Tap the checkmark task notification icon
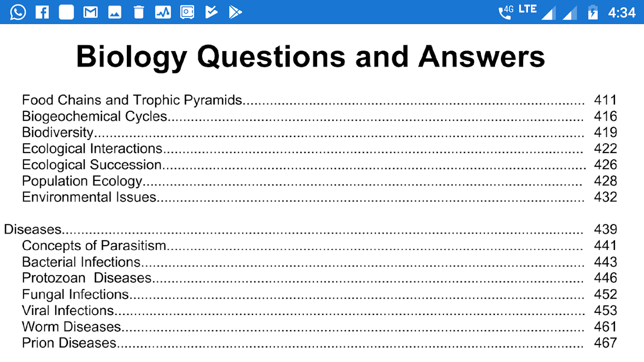Screen dimensions: 644x362 pyautogui.click(x=211, y=12)
